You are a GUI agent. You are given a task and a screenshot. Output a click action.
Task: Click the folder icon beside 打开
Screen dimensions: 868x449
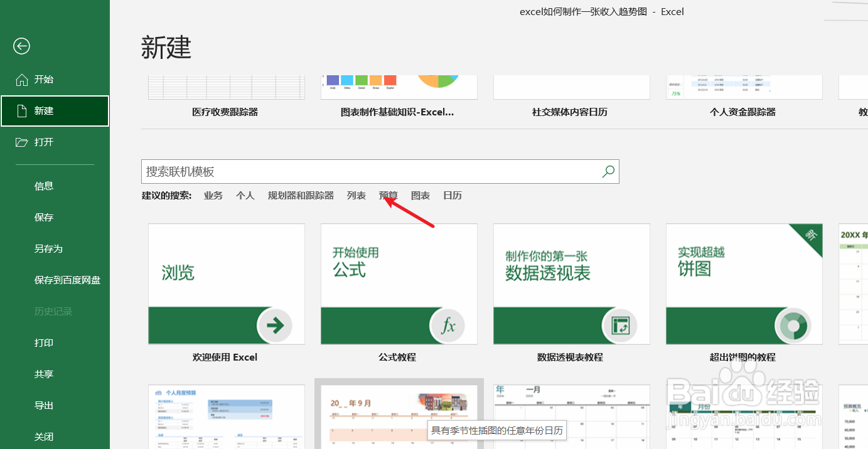(22, 142)
